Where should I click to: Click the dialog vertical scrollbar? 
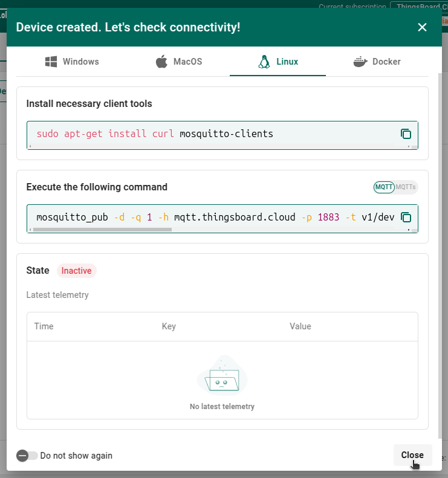(440, 256)
